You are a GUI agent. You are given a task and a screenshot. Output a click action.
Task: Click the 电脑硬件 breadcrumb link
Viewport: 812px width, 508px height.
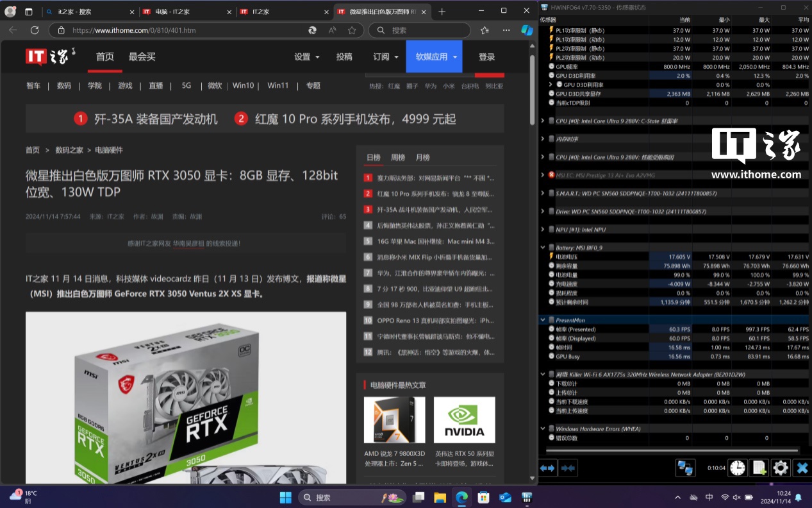pyautogui.click(x=109, y=150)
